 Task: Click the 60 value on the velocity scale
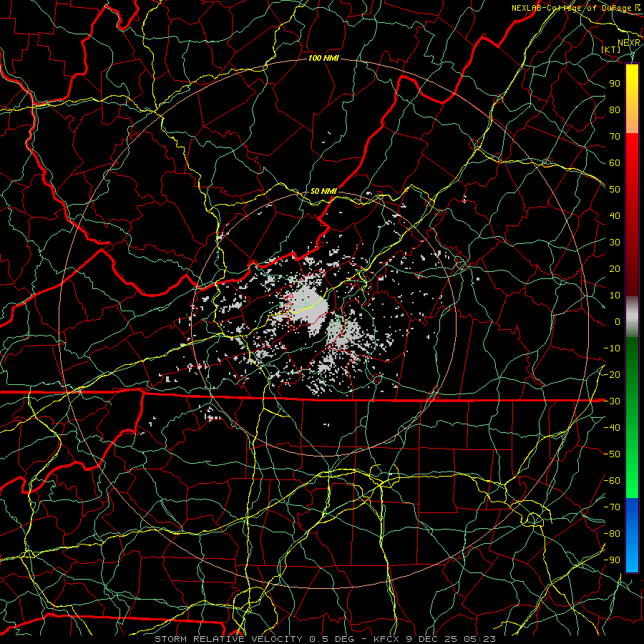pos(615,162)
